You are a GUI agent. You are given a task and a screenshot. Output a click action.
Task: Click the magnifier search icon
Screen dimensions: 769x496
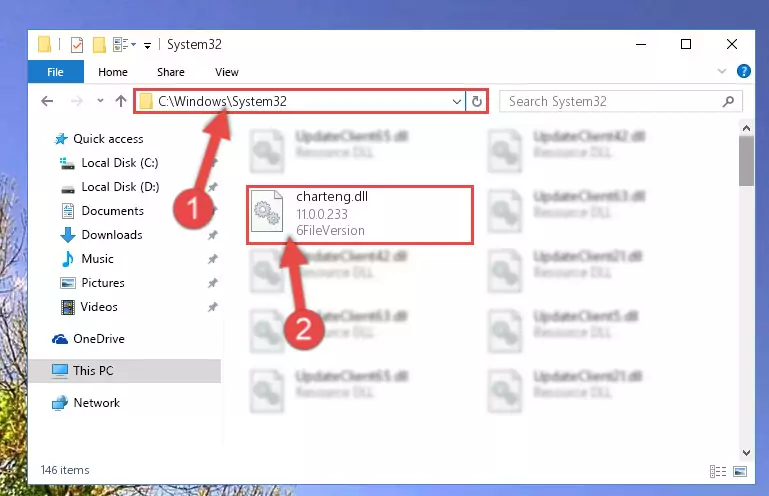(x=728, y=102)
